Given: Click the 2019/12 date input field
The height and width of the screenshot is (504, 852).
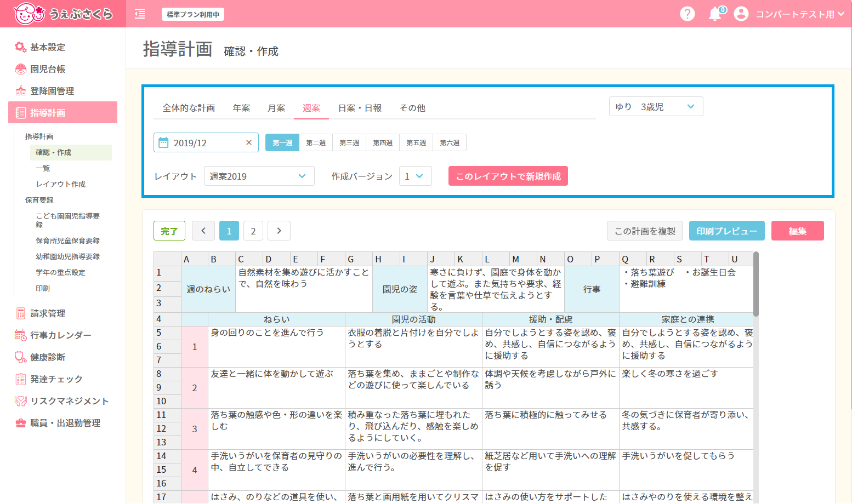Looking at the screenshot, I should [x=206, y=142].
